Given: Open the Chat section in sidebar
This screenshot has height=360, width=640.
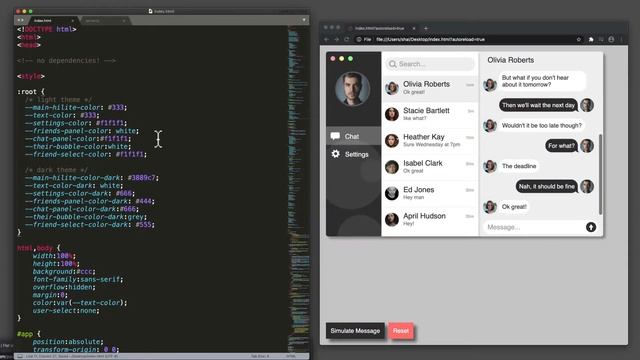Looking at the screenshot, I should pos(353,136).
